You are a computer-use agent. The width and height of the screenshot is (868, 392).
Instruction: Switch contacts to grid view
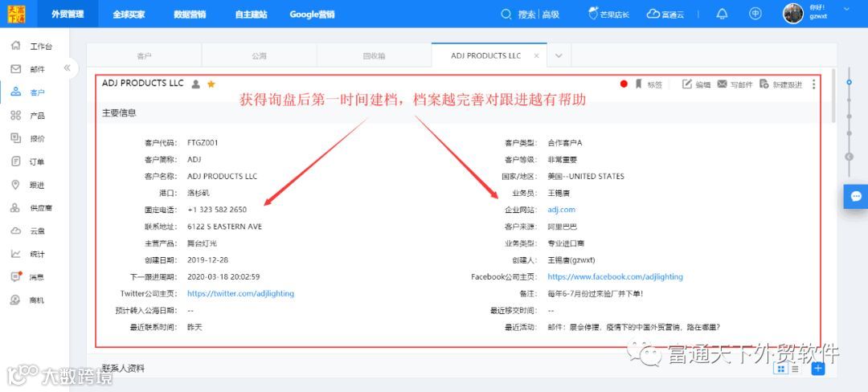(781, 369)
